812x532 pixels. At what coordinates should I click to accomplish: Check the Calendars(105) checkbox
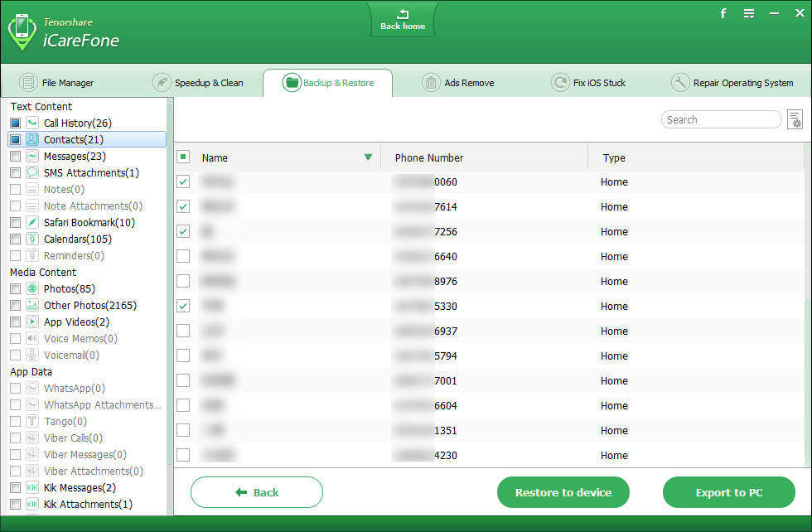pyautogui.click(x=16, y=239)
